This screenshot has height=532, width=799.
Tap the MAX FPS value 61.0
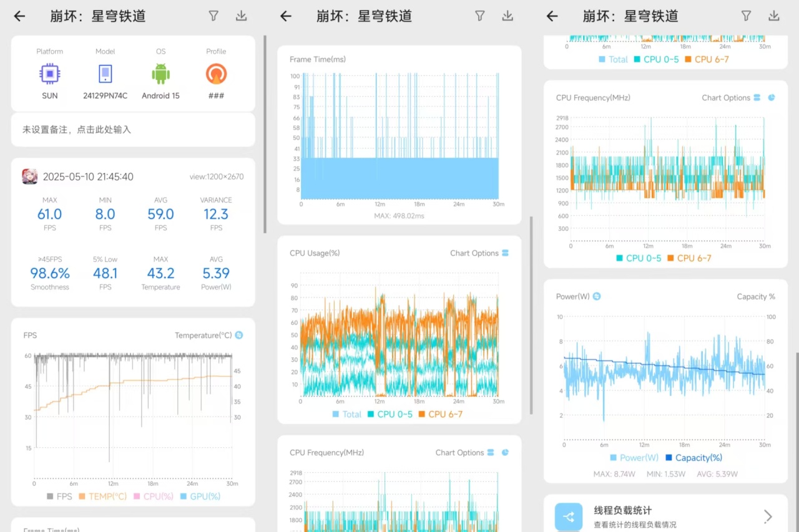pyautogui.click(x=49, y=215)
